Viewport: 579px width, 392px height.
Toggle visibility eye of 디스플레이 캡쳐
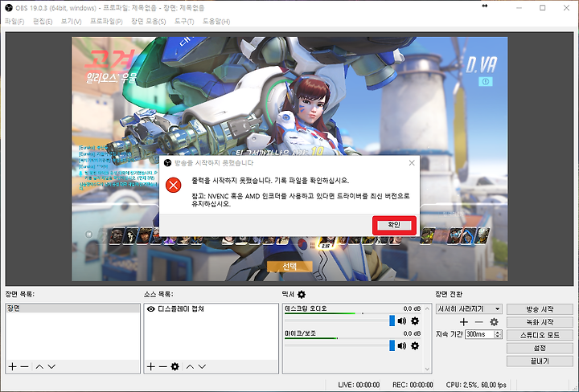coord(150,309)
